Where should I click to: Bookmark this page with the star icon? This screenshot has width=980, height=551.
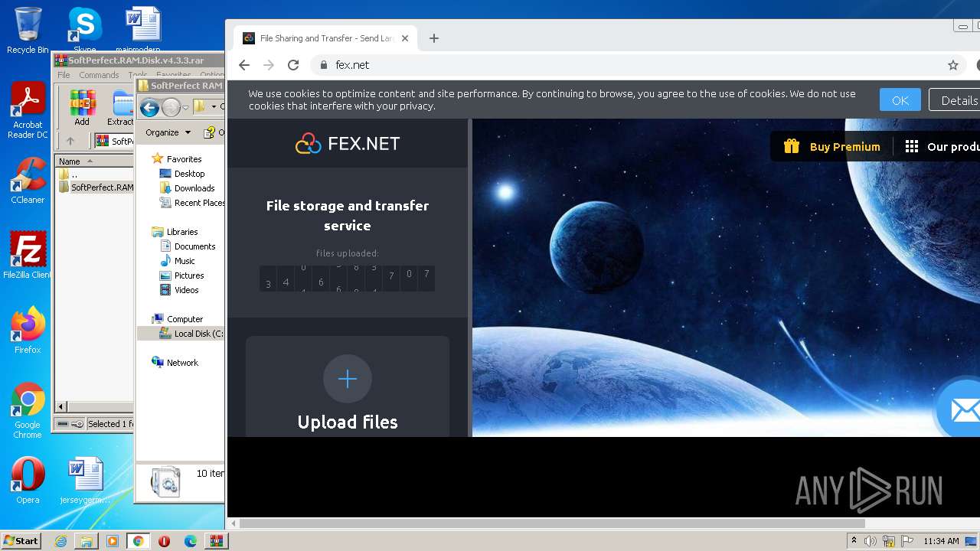[x=953, y=65]
